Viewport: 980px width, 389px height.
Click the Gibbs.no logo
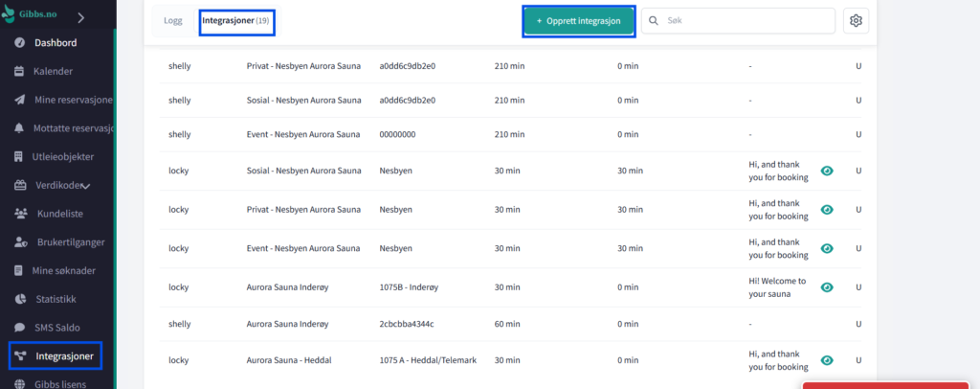pos(30,14)
